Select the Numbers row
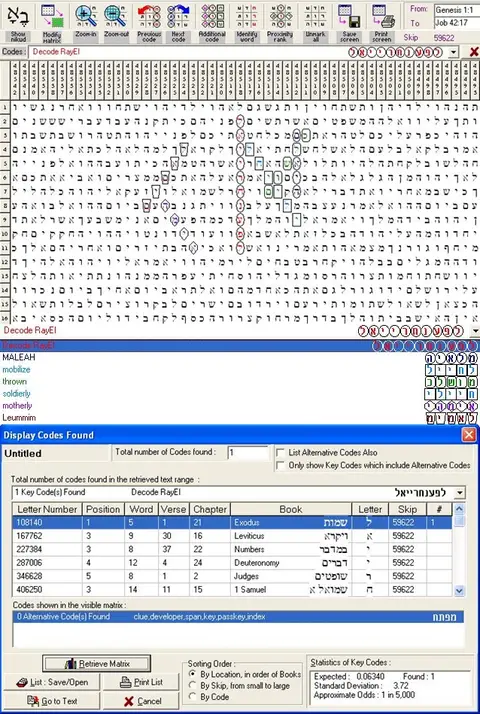This screenshot has height=714, width=480. click(x=232, y=549)
